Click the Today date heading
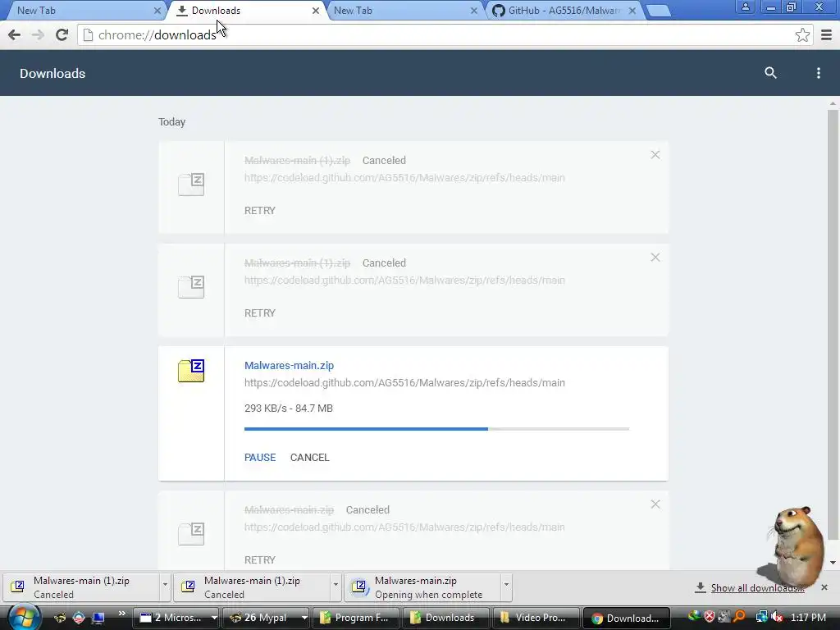 click(x=171, y=122)
